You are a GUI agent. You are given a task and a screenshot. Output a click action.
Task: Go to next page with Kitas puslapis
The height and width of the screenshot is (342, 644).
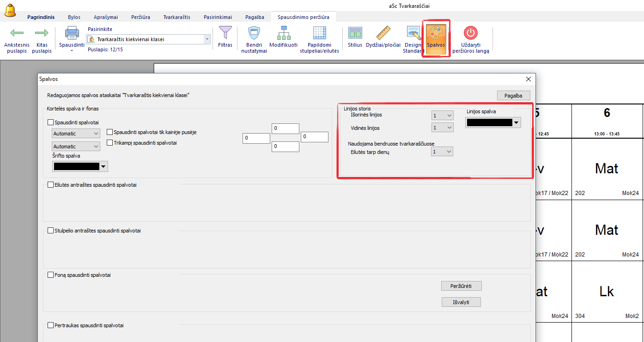click(42, 33)
